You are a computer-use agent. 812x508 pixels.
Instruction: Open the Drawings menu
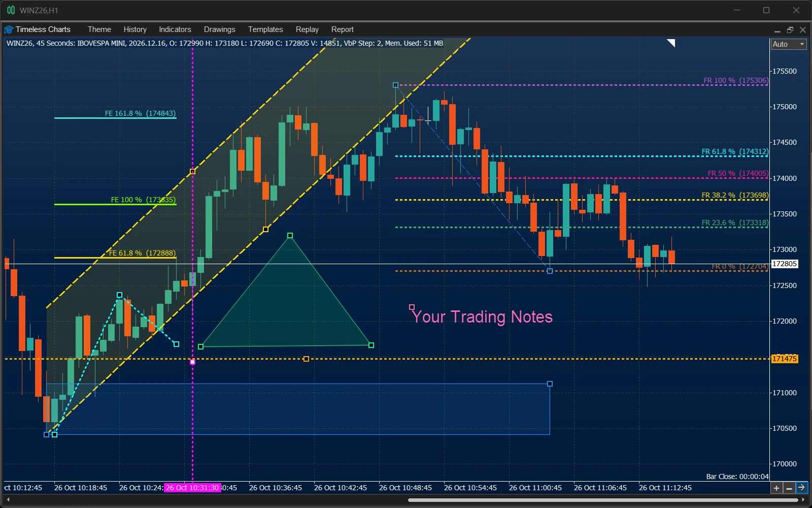pyautogui.click(x=219, y=29)
